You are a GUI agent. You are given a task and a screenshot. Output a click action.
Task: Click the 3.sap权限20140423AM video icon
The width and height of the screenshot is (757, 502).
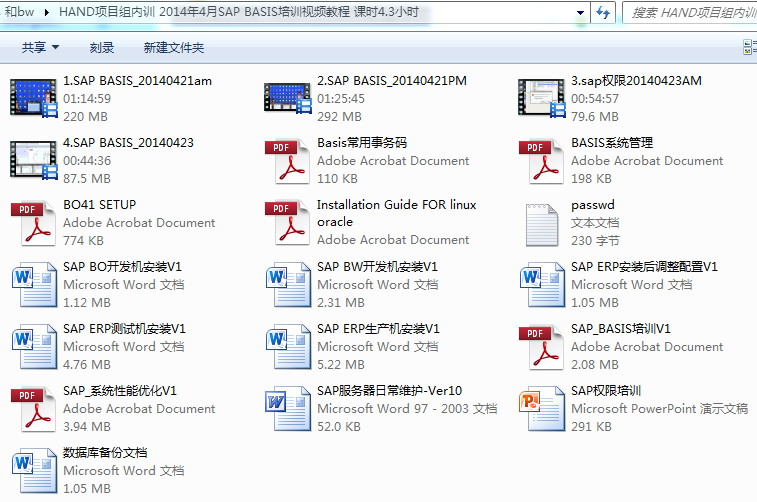coord(542,98)
